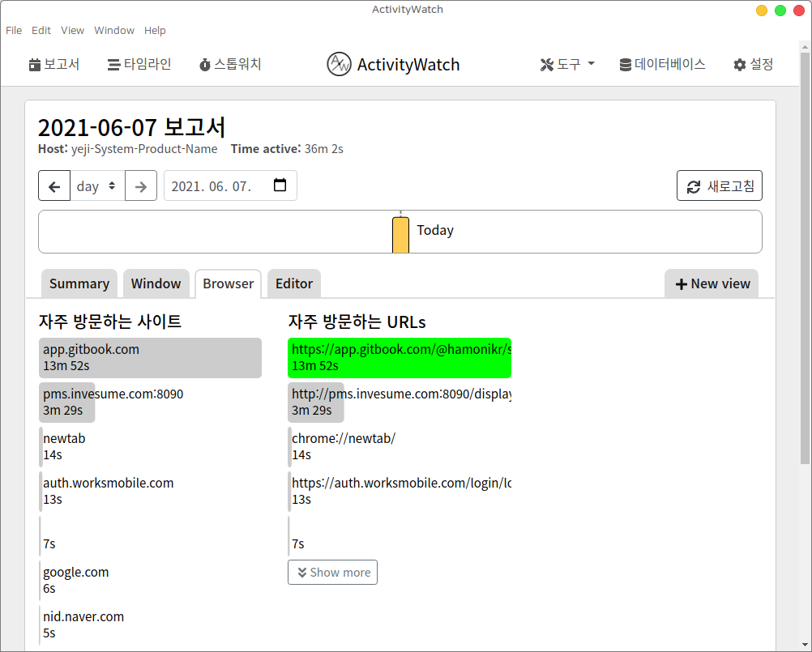The width and height of the screenshot is (812, 652).
Task: Switch to the Editor tab
Action: (x=293, y=284)
